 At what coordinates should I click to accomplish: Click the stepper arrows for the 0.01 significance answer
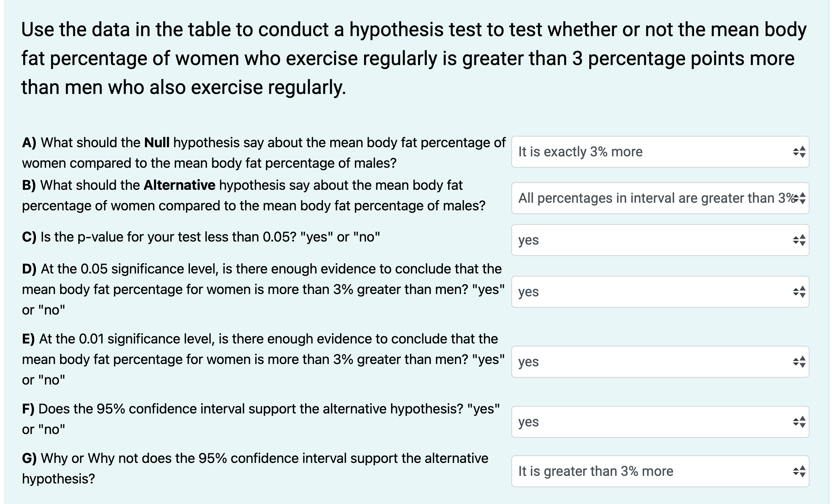(799, 362)
